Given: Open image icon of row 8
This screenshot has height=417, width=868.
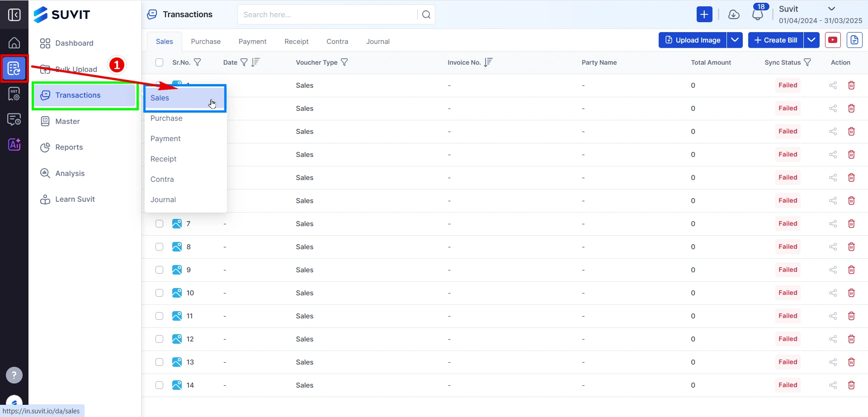Looking at the screenshot, I should click(177, 247).
